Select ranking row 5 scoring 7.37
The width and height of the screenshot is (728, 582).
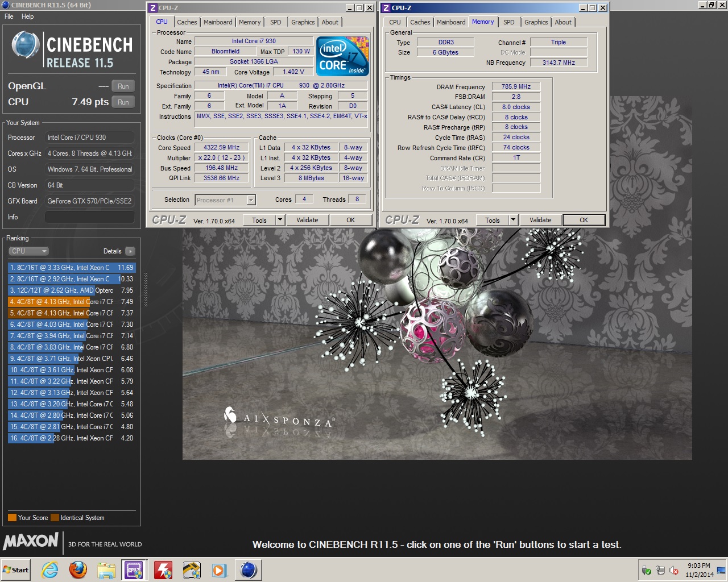72,313
